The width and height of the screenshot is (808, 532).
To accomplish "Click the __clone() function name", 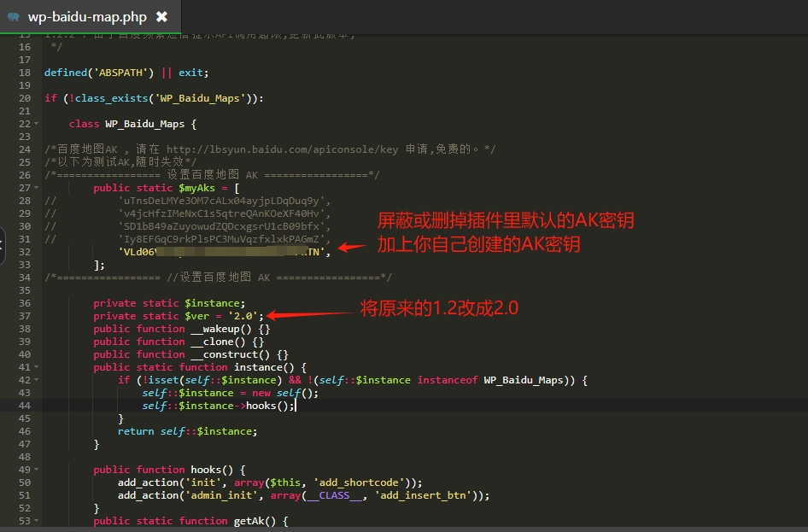I will tap(218, 342).
